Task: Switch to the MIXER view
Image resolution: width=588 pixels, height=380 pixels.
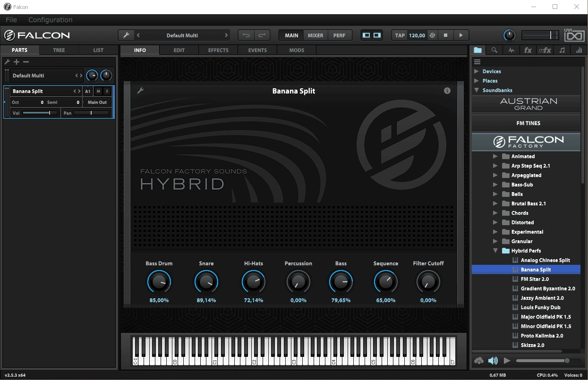Action: coord(315,35)
